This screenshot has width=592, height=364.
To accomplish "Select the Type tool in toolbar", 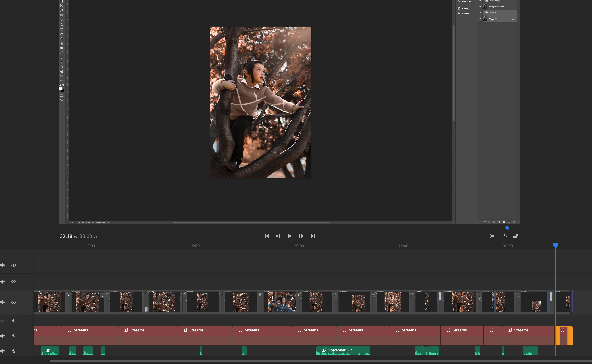I will click(62, 57).
